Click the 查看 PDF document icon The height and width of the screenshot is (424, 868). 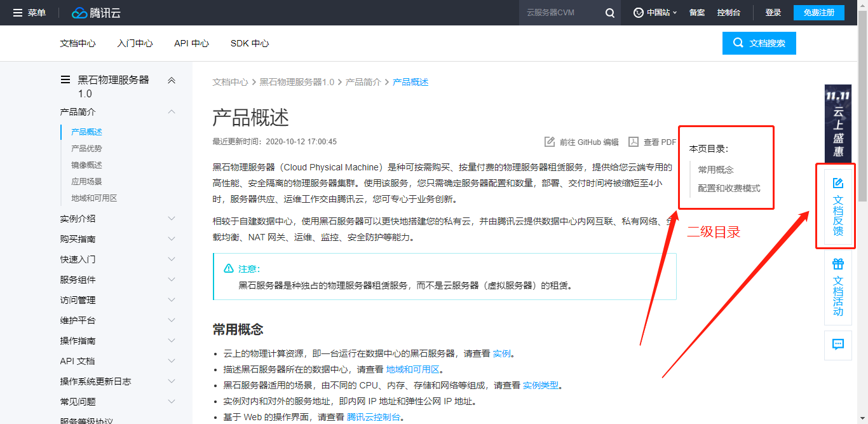point(634,142)
